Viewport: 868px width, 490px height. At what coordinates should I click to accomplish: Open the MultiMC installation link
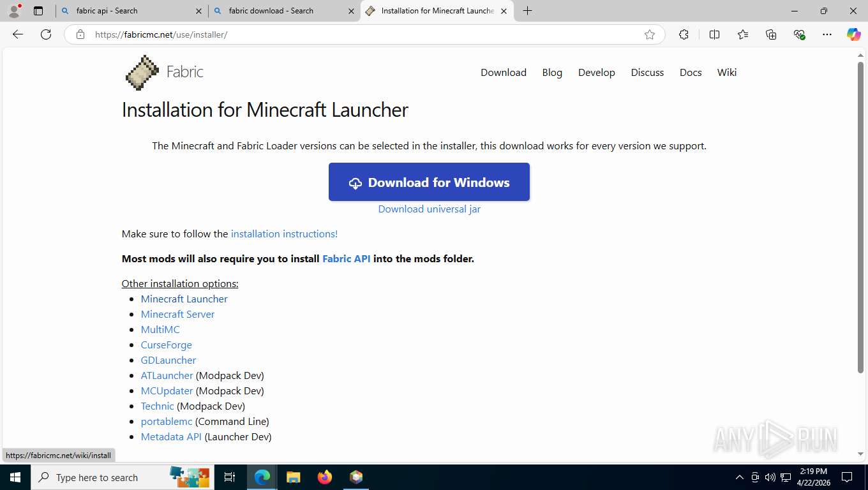click(x=160, y=329)
